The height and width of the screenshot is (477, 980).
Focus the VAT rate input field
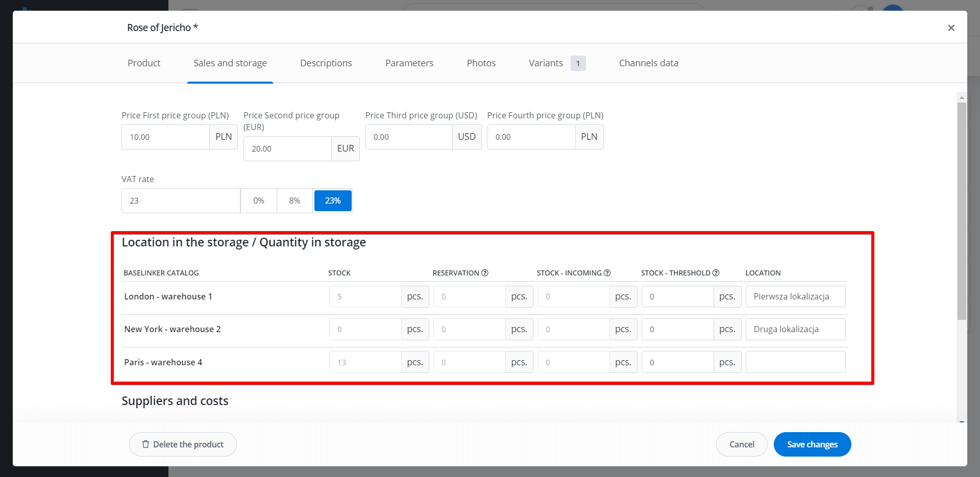click(181, 200)
